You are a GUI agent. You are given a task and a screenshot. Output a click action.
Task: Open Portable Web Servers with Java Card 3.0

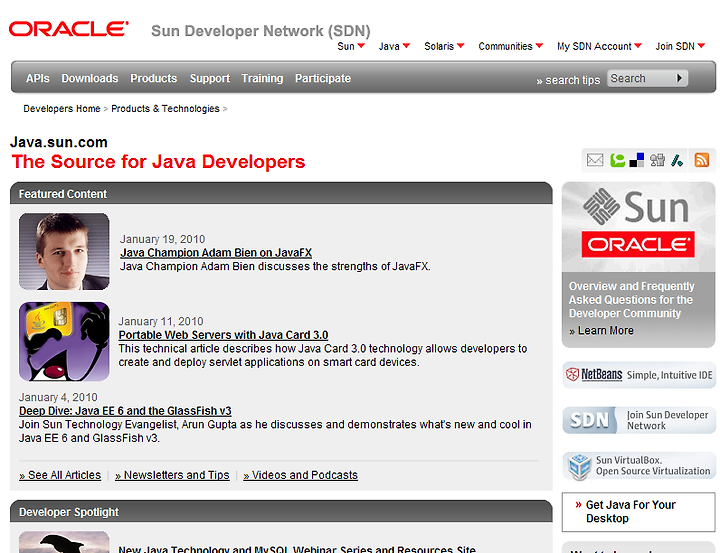click(x=223, y=335)
